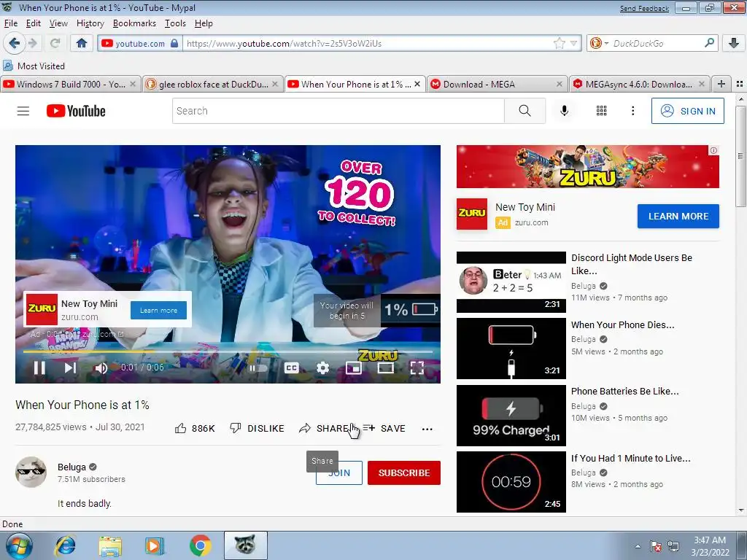Close the When Your Phone is at 1% tab

[417, 84]
